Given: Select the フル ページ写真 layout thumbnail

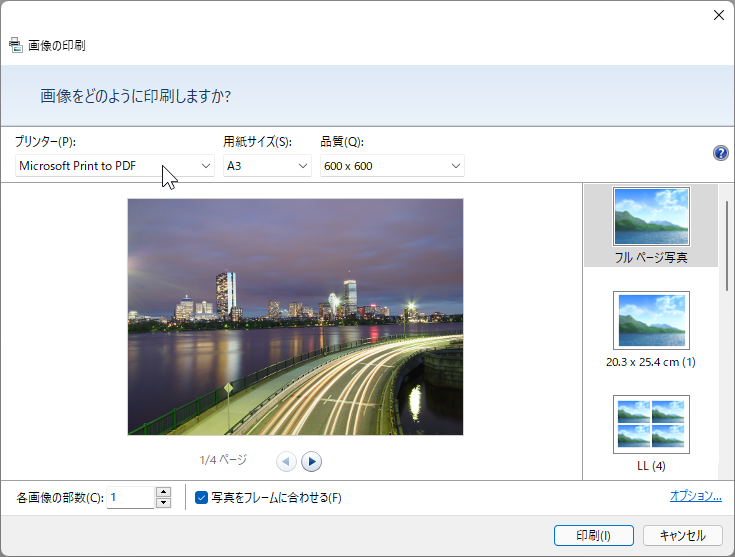Looking at the screenshot, I should [x=651, y=226].
